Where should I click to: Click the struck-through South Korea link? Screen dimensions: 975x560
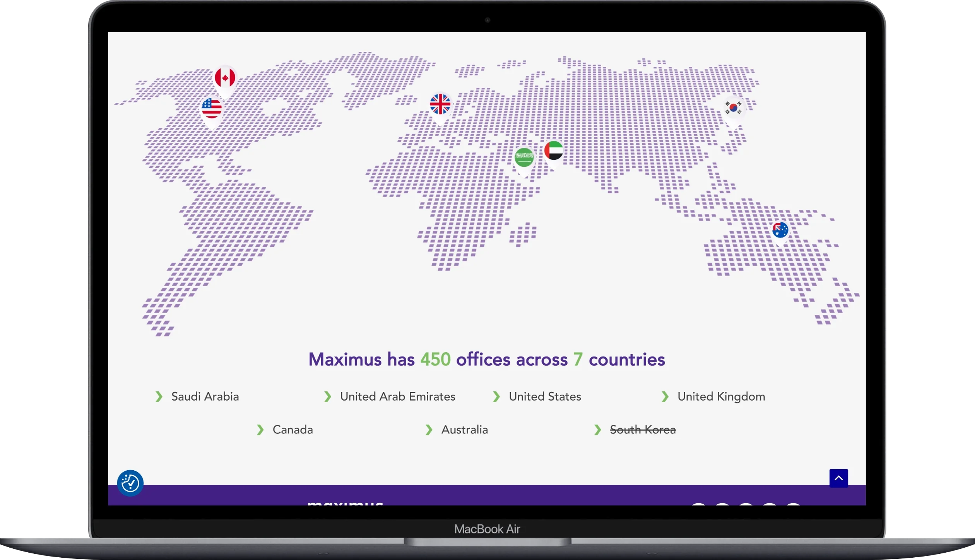click(x=643, y=430)
